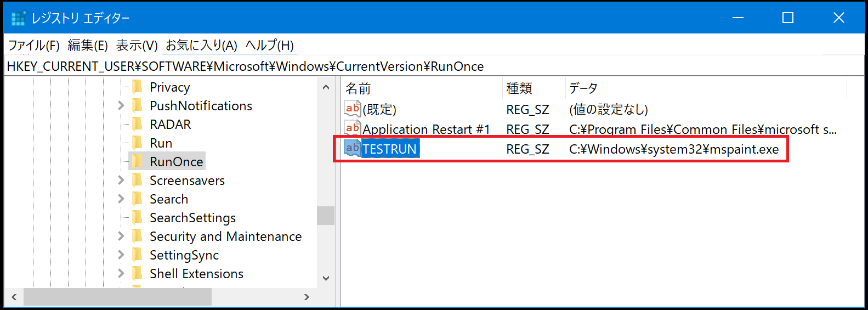868x310 pixels.
Task: Select the Run key label
Action: [161, 143]
